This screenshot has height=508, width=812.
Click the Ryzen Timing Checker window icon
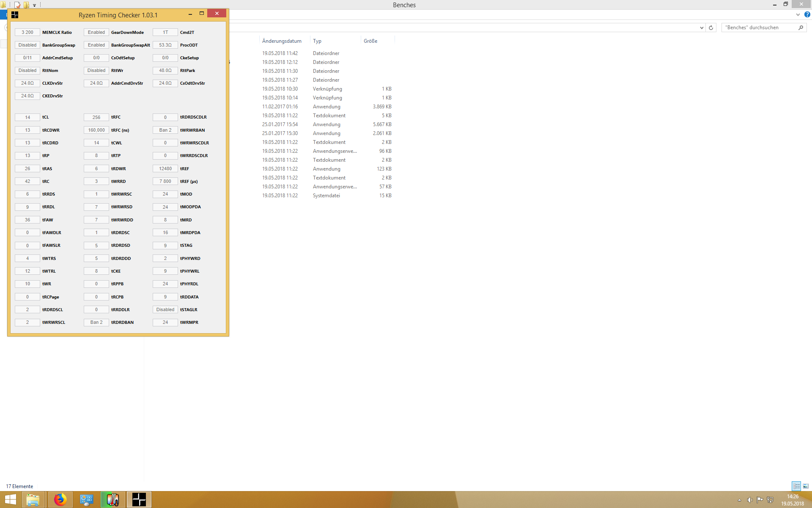coord(15,15)
